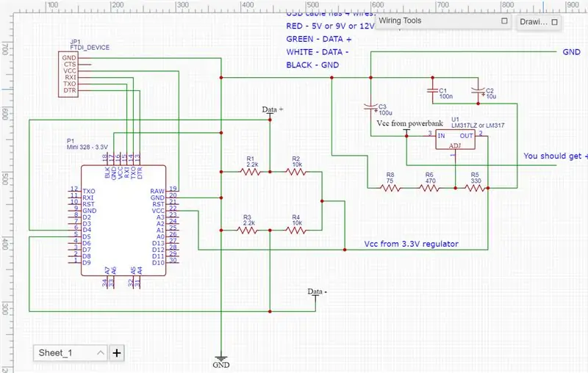Select capacitor C3 100u
Screen dimensions: 588x373
click(371, 107)
